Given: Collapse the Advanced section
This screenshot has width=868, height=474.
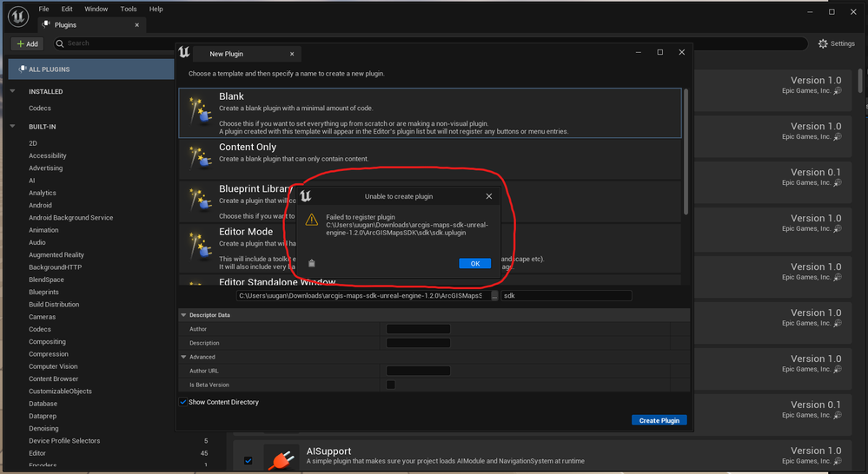Looking at the screenshot, I should point(183,357).
